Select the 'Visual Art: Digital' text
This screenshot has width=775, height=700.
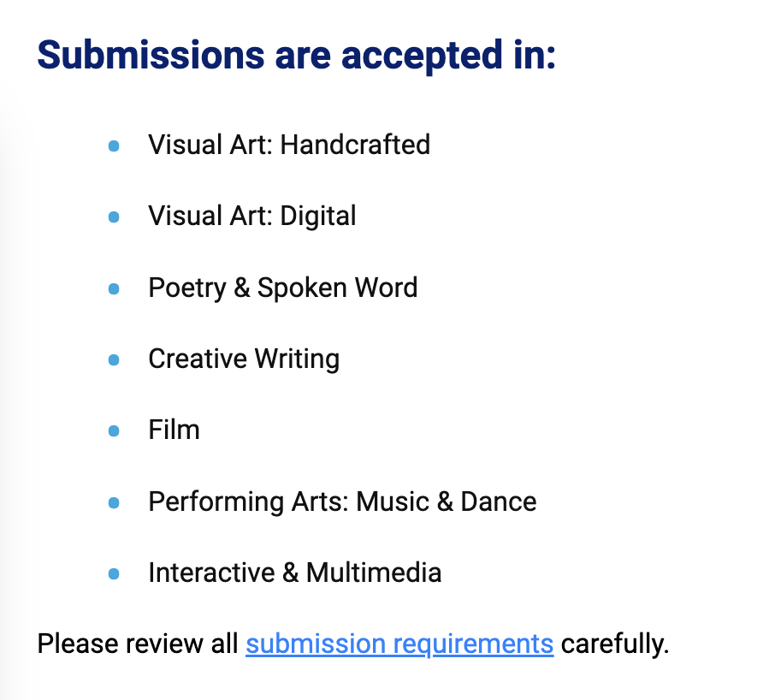(x=251, y=216)
